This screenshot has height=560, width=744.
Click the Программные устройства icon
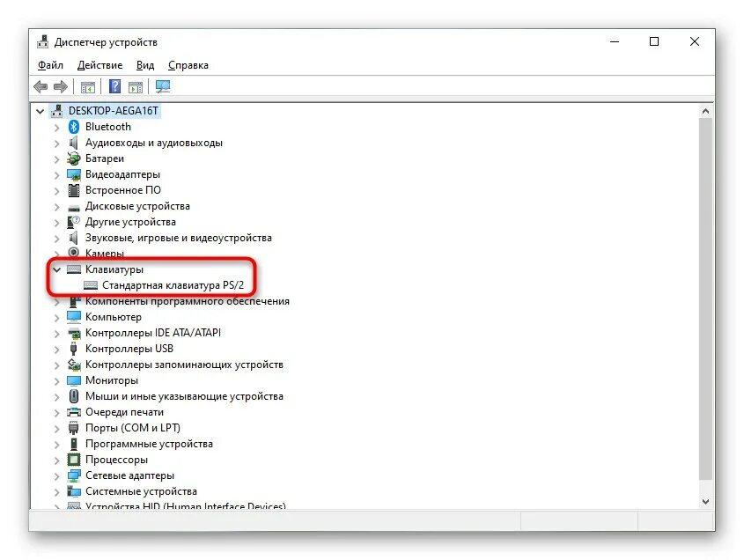coord(74,444)
